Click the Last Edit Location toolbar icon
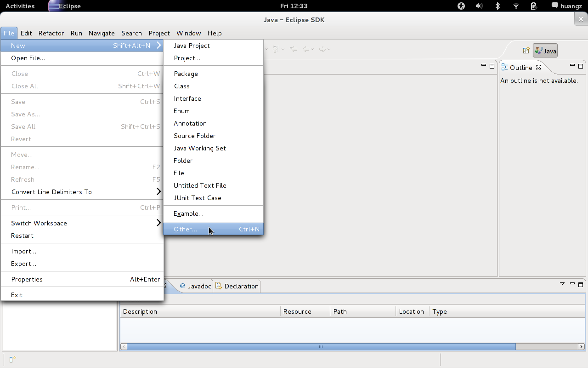 (x=293, y=49)
